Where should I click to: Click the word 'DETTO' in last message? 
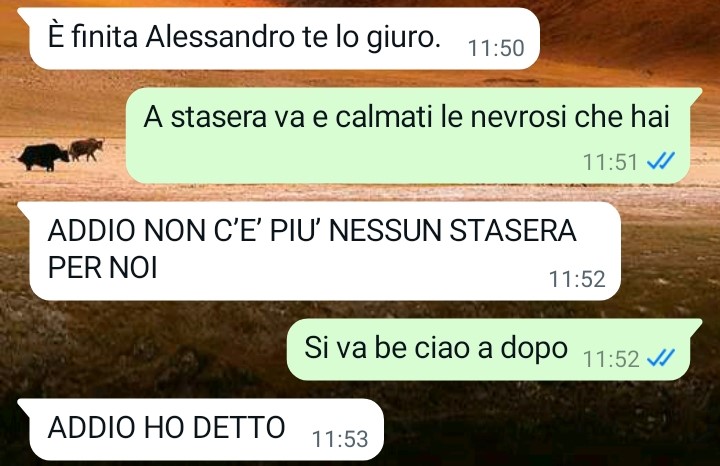coord(239,428)
